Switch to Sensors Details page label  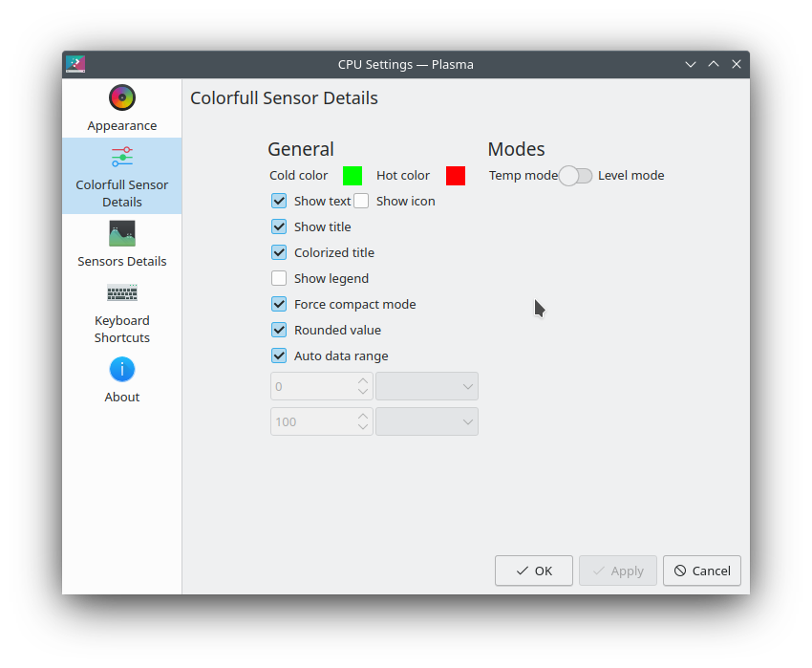[x=121, y=261]
